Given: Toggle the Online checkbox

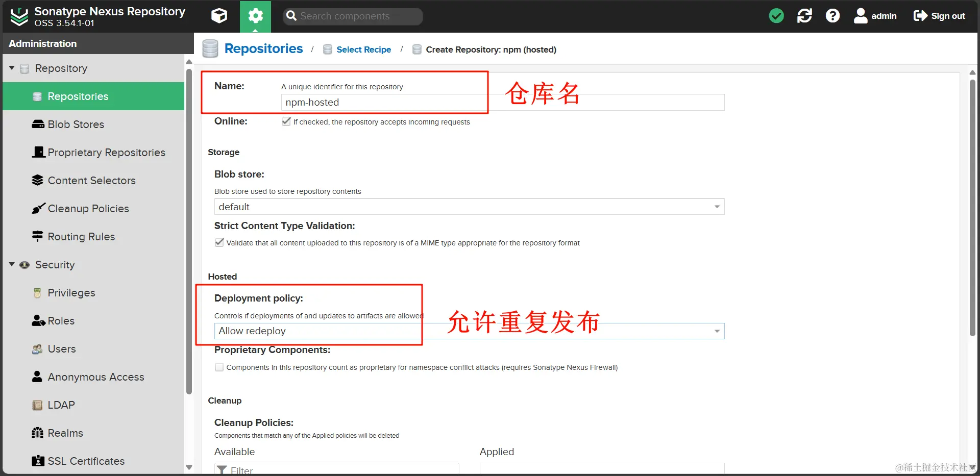Looking at the screenshot, I should click(x=286, y=121).
